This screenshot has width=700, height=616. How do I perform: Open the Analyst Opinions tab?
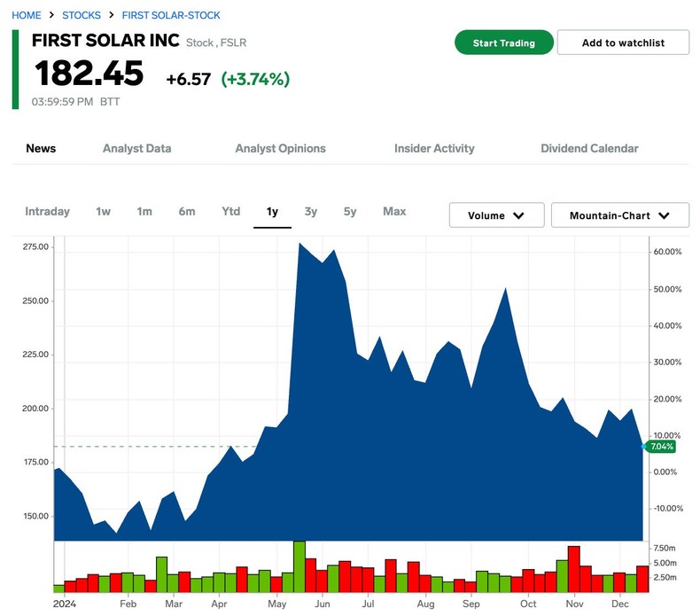(x=280, y=148)
